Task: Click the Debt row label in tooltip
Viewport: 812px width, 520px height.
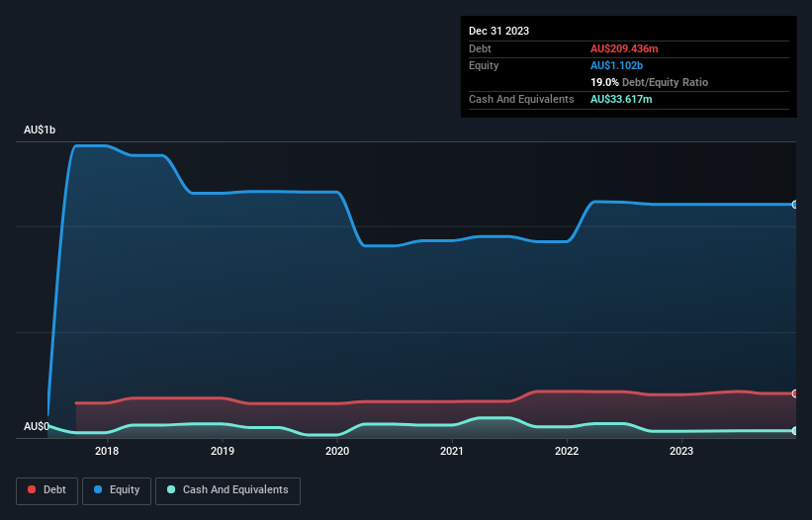Action: point(480,48)
